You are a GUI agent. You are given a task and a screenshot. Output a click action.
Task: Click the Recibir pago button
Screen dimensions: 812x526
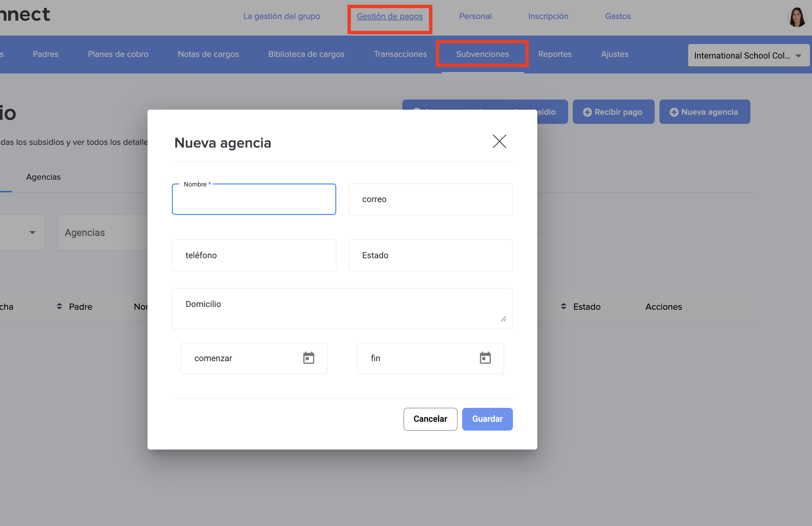point(613,112)
